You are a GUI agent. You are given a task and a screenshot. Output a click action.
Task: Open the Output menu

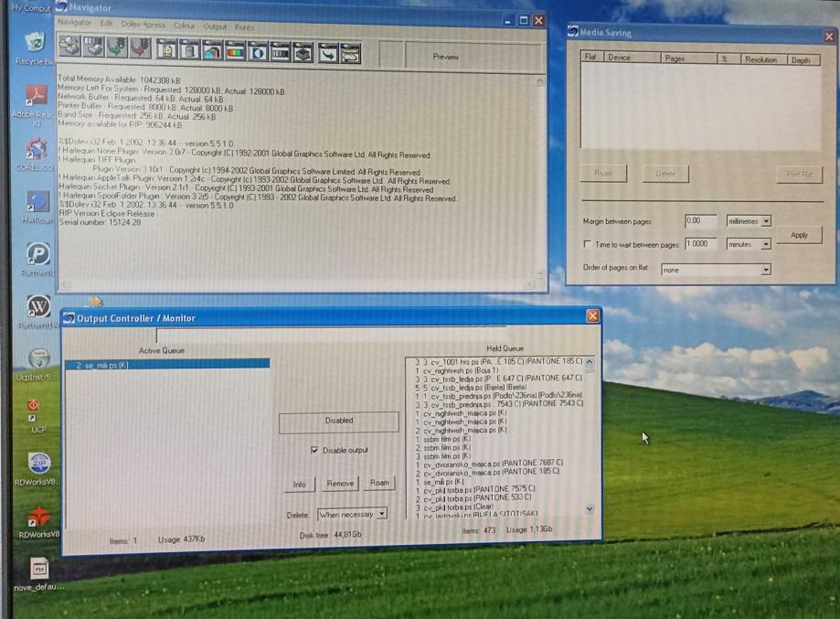point(215,27)
